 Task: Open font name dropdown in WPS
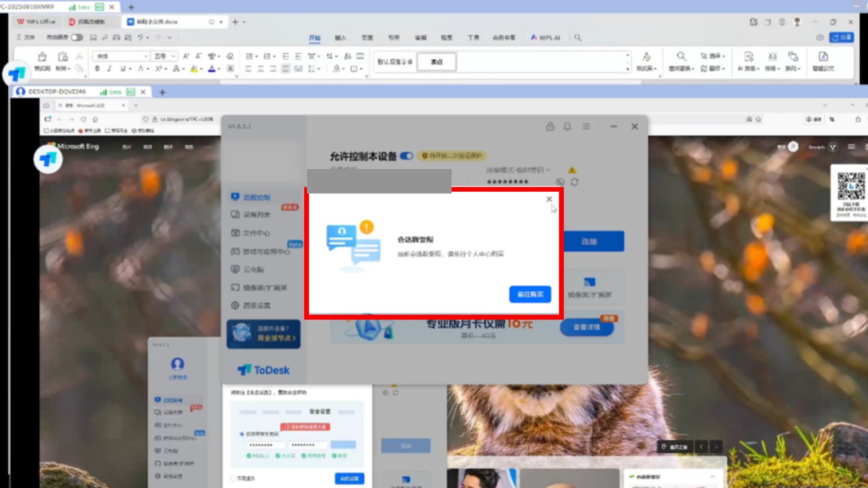coord(145,56)
